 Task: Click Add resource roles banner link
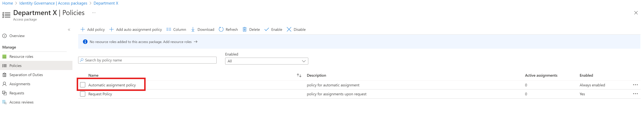(180, 42)
